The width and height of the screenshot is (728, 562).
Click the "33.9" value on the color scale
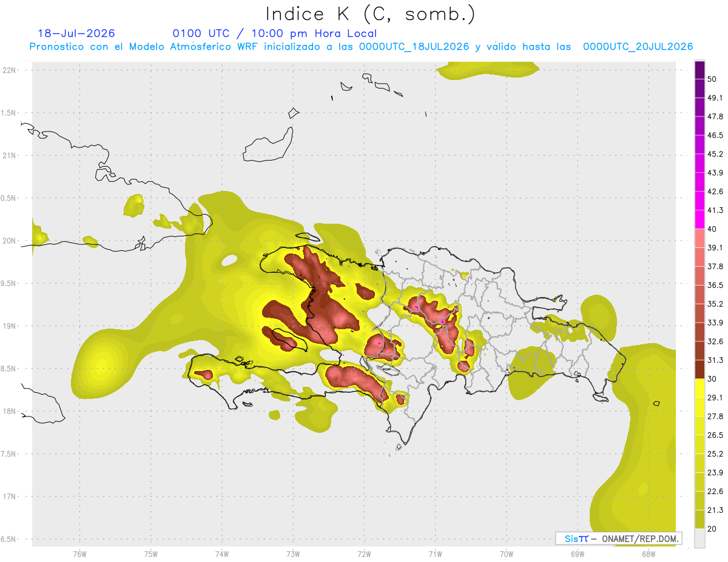click(715, 323)
